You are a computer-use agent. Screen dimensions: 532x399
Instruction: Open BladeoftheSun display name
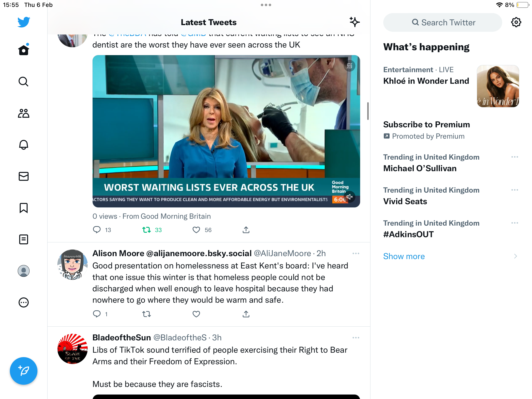122,338
